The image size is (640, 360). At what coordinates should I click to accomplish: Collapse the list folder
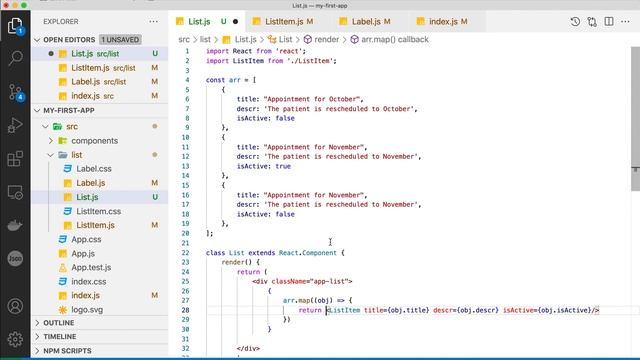[x=51, y=155]
